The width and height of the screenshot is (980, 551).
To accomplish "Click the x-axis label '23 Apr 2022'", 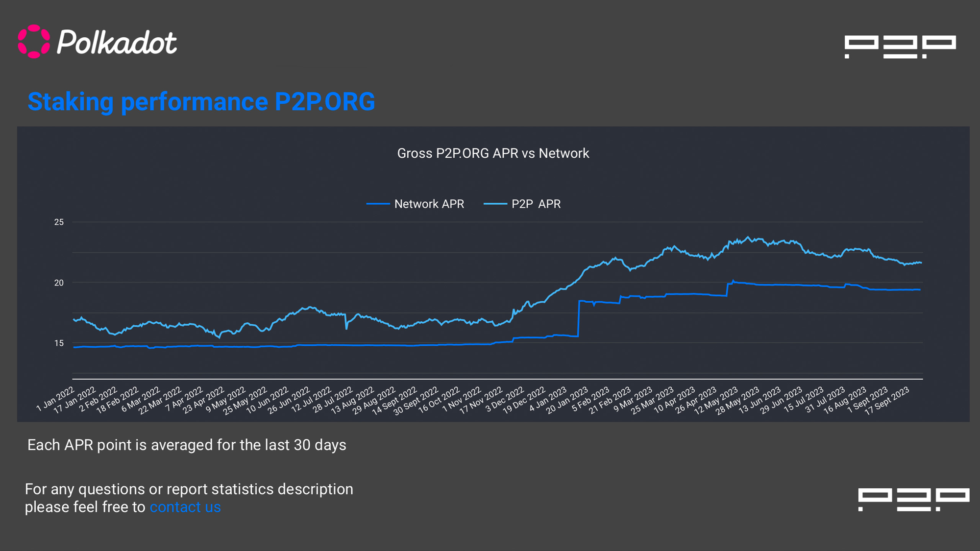I will pos(203,400).
